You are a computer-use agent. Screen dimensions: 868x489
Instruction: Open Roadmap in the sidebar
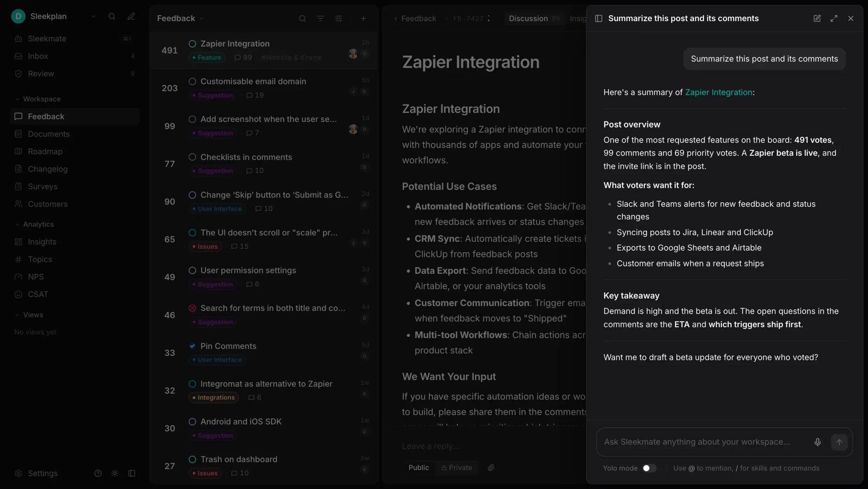pyautogui.click(x=75, y=151)
